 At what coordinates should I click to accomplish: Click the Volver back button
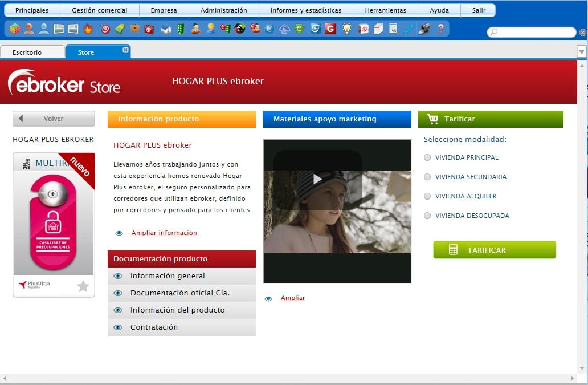tap(54, 119)
